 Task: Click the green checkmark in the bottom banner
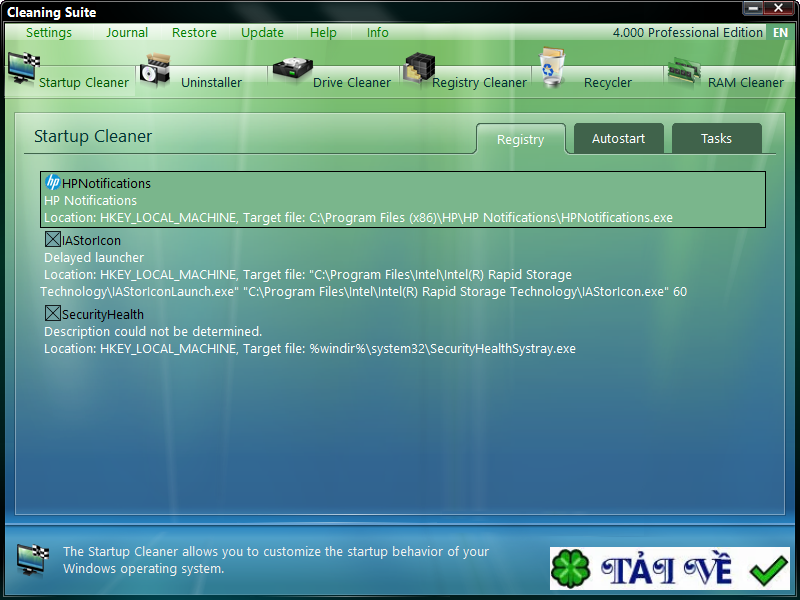click(x=769, y=569)
